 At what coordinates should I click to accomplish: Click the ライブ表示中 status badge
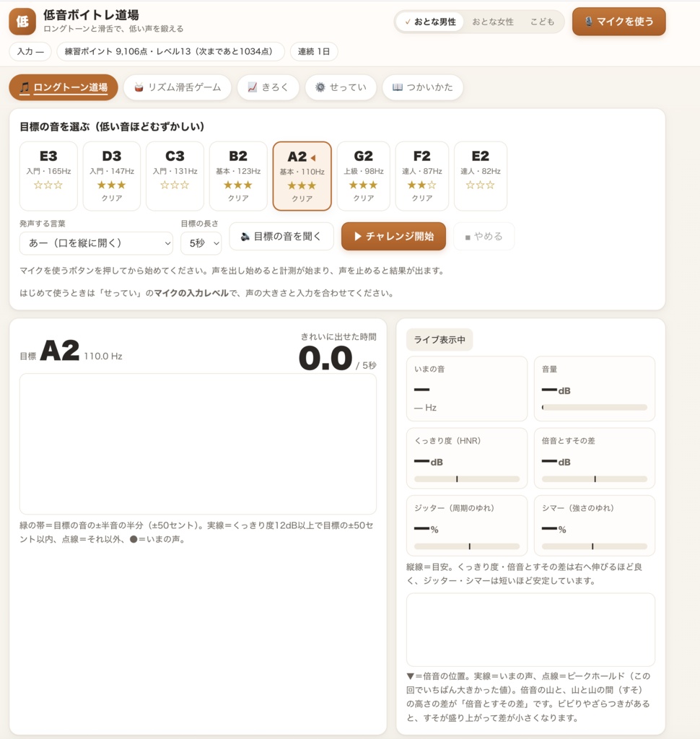coord(439,340)
